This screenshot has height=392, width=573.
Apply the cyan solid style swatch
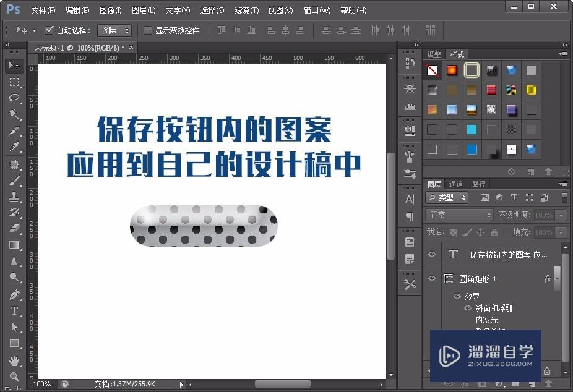tap(472, 129)
